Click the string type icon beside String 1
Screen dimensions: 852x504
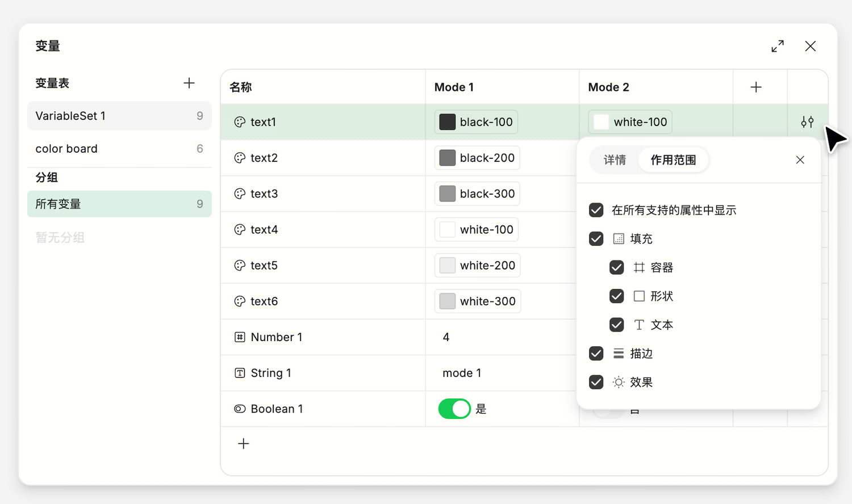[x=240, y=373]
